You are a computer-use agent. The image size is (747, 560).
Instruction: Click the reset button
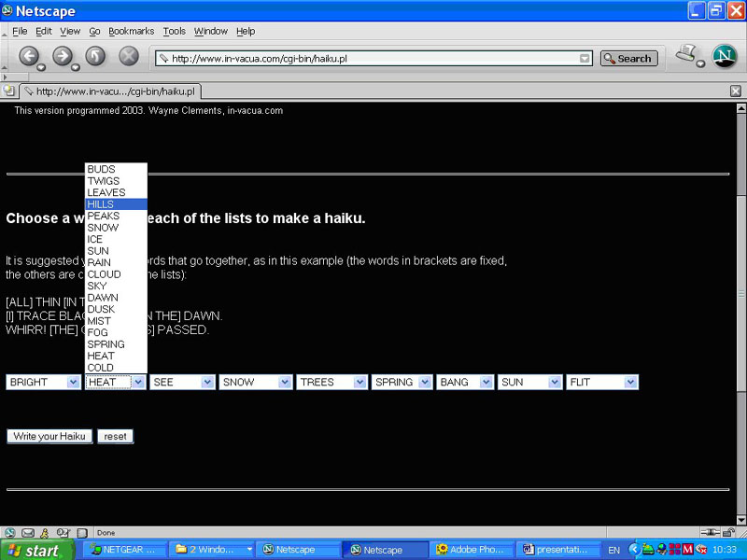(115, 436)
